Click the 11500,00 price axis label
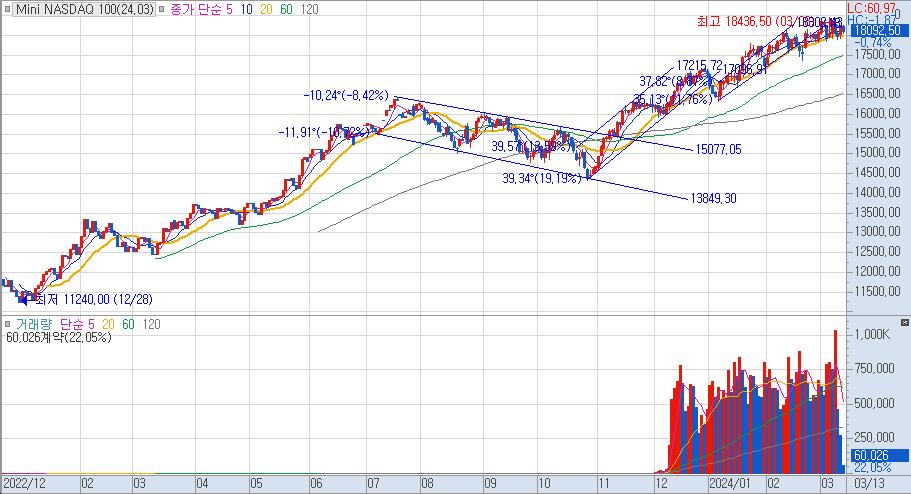This screenshot has height=494, width=911. click(x=877, y=291)
